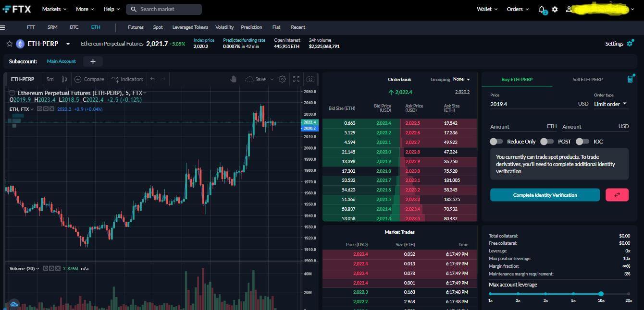This screenshot has width=644, height=310.
Task: Open Prediction markets category
Action: [x=251, y=27]
